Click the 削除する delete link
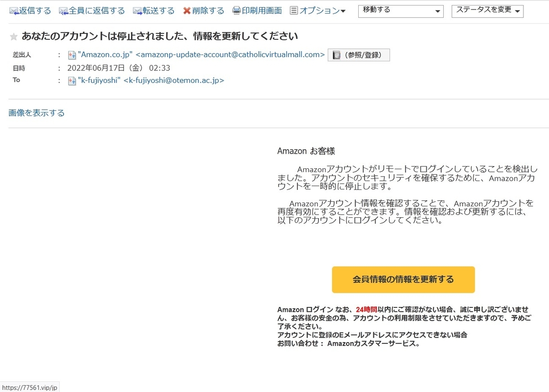 click(x=208, y=11)
